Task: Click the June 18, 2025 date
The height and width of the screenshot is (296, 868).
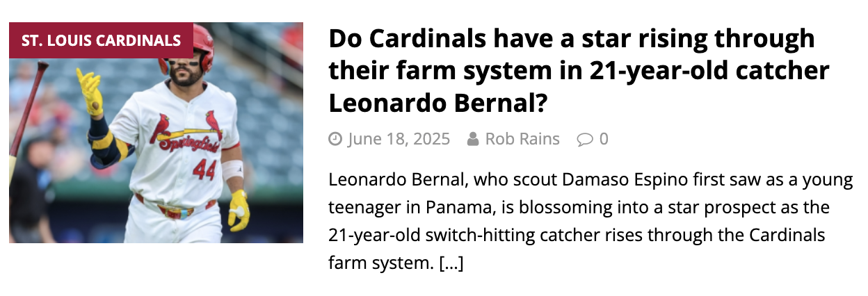Action: [399, 139]
